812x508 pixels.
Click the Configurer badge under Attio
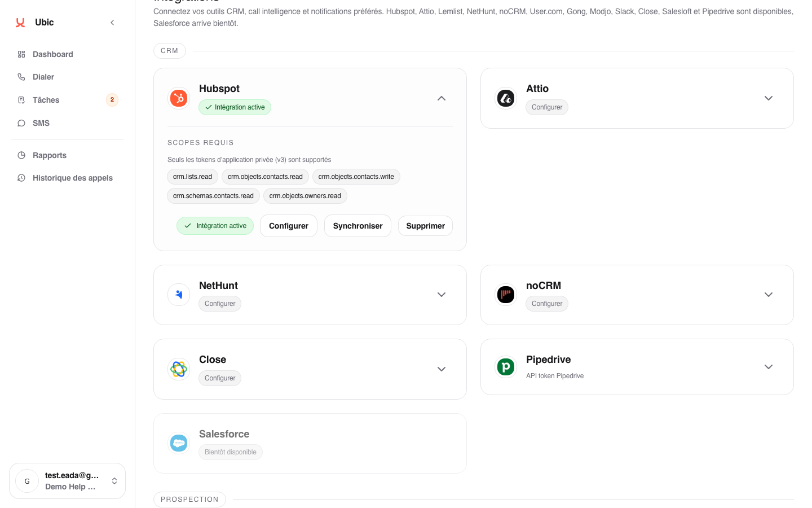click(547, 107)
